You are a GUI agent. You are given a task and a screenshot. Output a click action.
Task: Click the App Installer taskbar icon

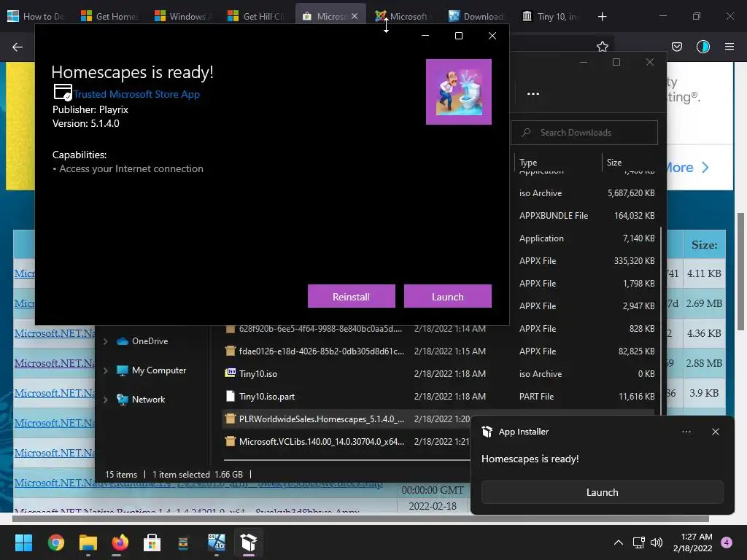coord(249,542)
